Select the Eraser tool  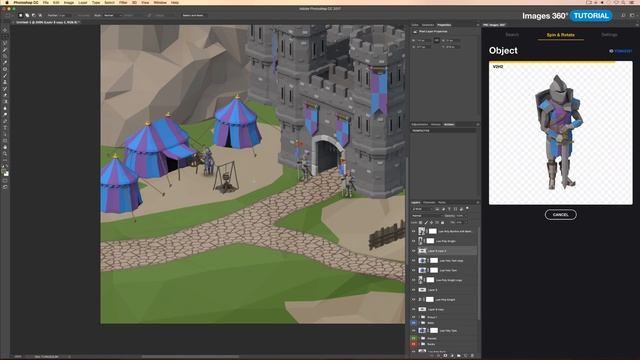[5, 96]
